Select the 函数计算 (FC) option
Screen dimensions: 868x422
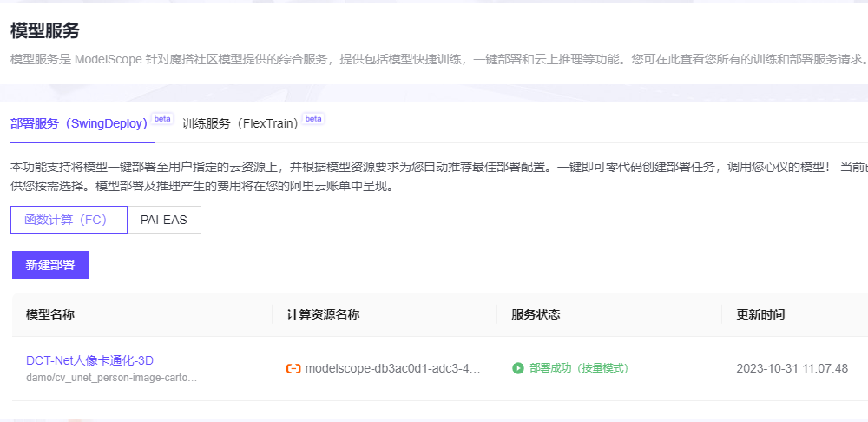(x=69, y=220)
